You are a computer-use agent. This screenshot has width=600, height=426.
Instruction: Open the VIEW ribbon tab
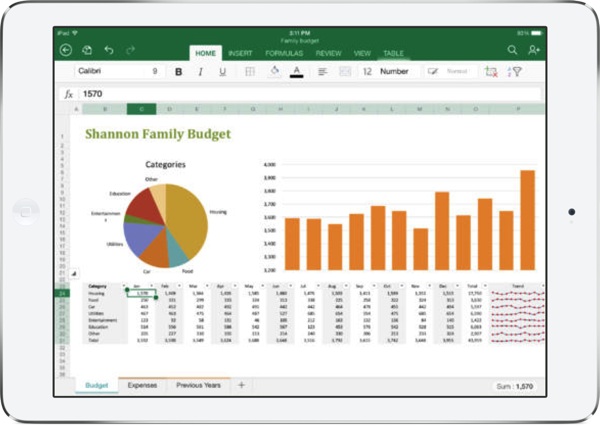pos(362,53)
